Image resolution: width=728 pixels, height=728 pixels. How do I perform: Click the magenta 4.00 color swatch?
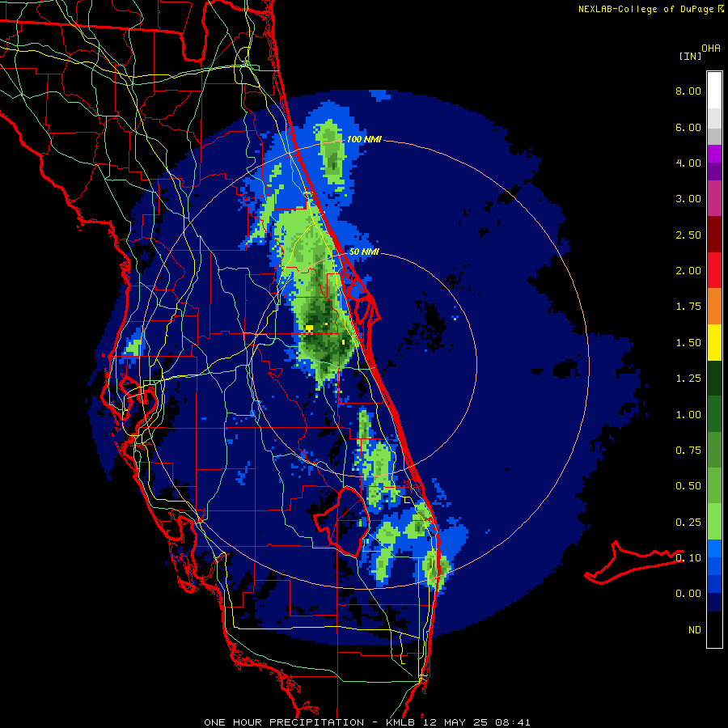(714, 154)
